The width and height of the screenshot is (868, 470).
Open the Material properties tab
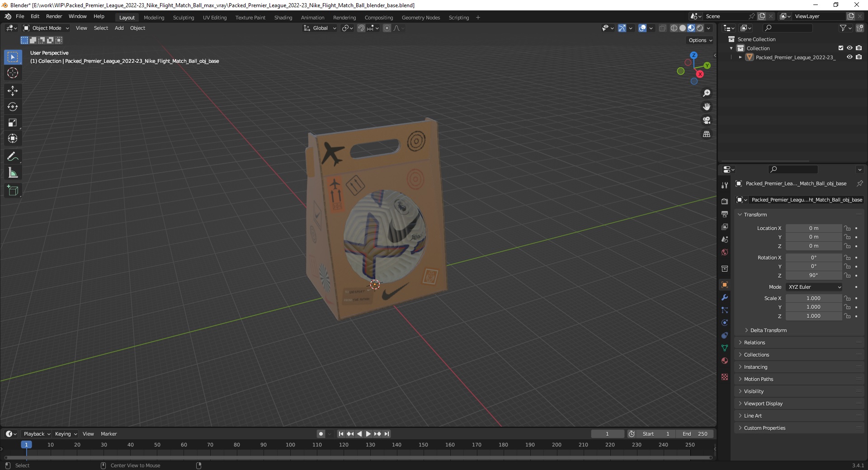(x=725, y=361)
